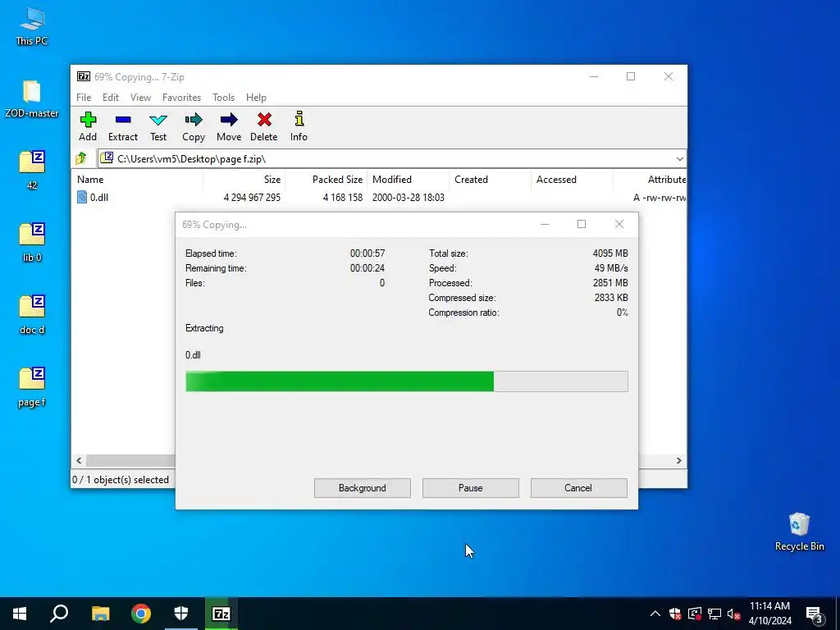Screen dimensions: 840x630
Task: Cancel the copying operation
Action: tap(578, 488)
